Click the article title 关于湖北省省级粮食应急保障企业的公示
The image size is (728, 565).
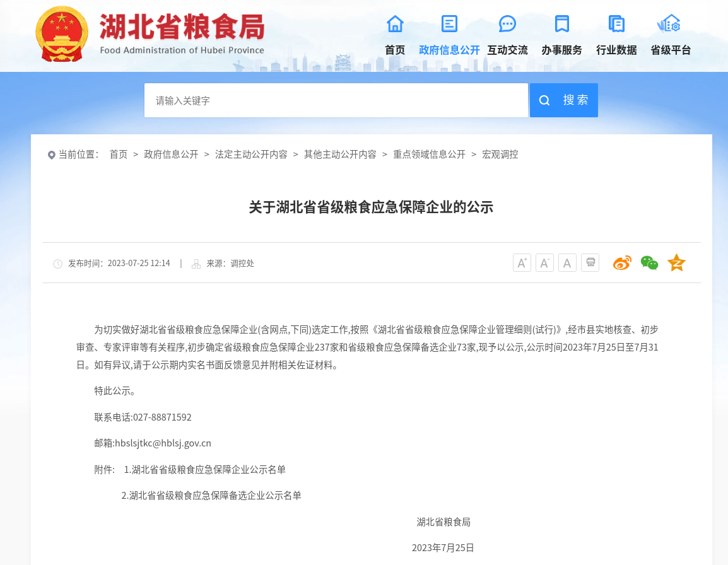coord(371,207)
